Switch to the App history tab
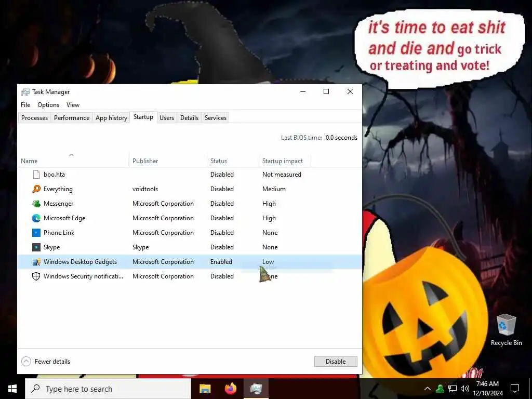Image resolution: width=532 pixels, height=399 pixels. point(111,118)
